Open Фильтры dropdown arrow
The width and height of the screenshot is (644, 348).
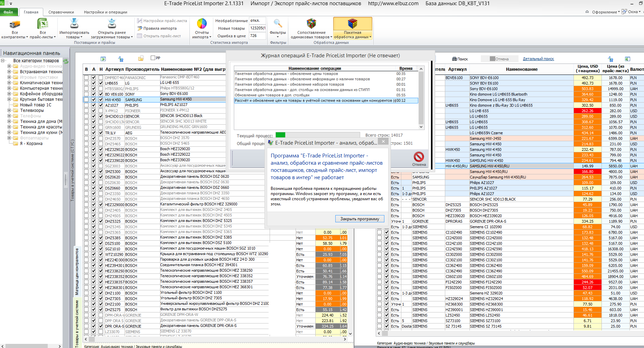click(278, 37)
